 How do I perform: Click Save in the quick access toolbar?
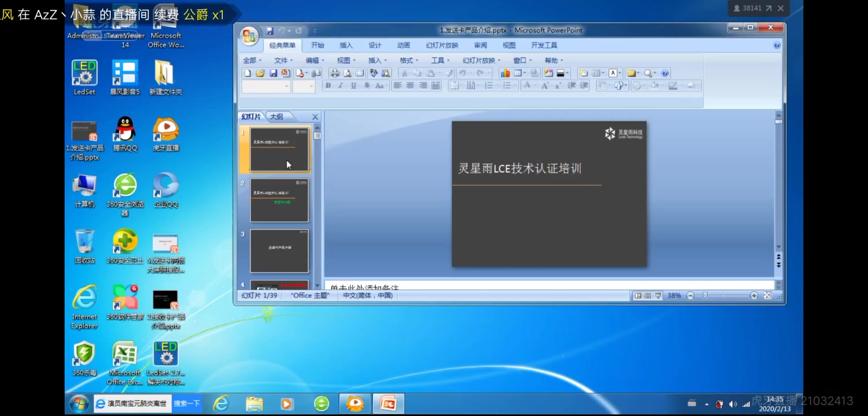point(270,31)
